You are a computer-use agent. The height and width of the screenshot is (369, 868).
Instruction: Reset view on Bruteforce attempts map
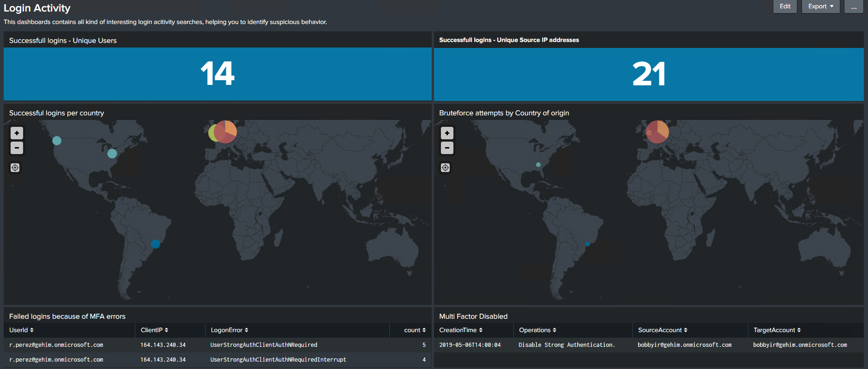(446, 168)
